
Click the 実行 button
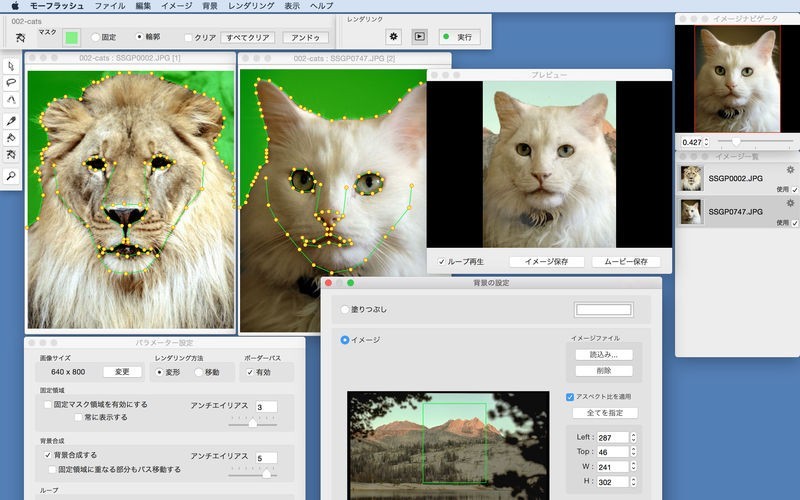point(458,37)
